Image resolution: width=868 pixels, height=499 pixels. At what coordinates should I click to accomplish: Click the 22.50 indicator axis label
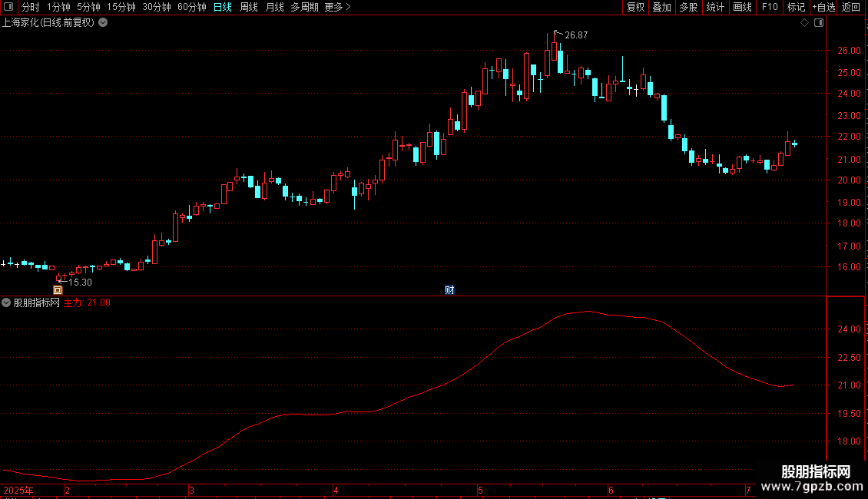point(849,358)
